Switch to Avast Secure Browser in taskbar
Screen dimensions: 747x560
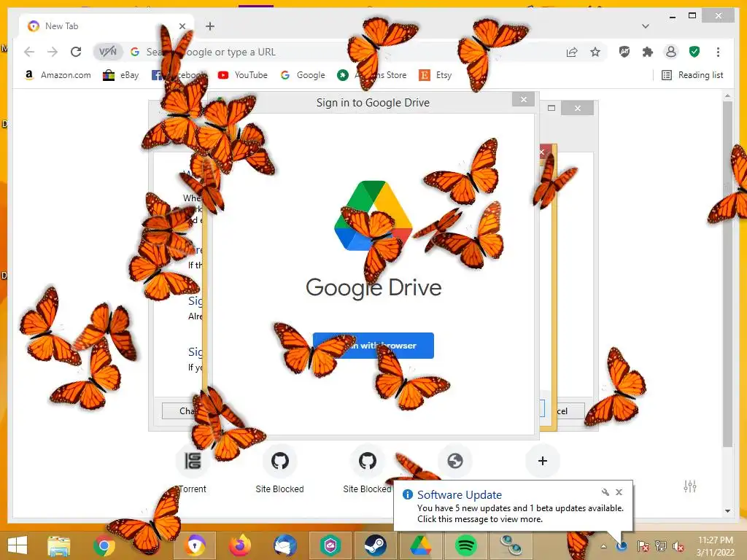(196, 545)
